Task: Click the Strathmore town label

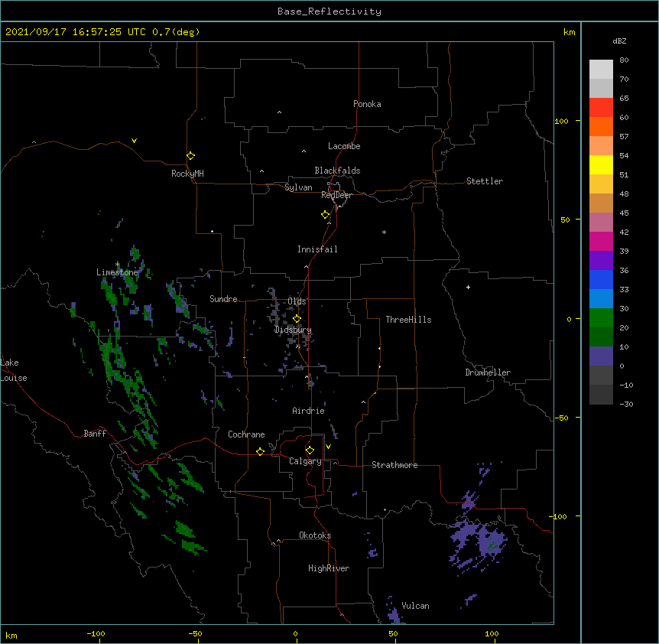Action: [394, 465]
